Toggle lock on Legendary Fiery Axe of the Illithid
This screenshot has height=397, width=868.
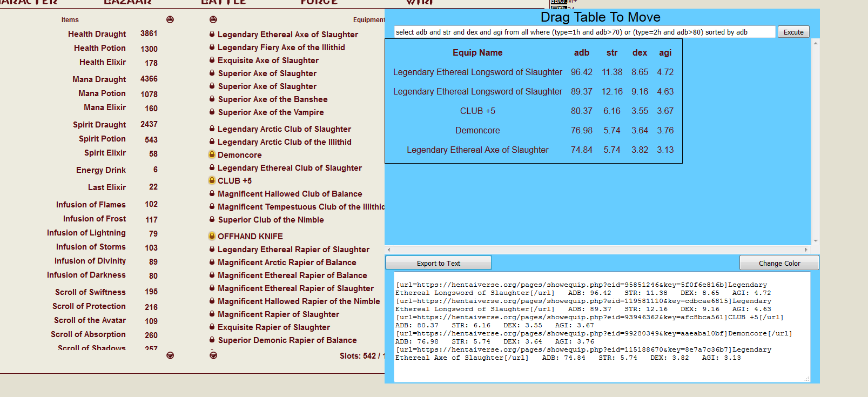click(212, 47)
